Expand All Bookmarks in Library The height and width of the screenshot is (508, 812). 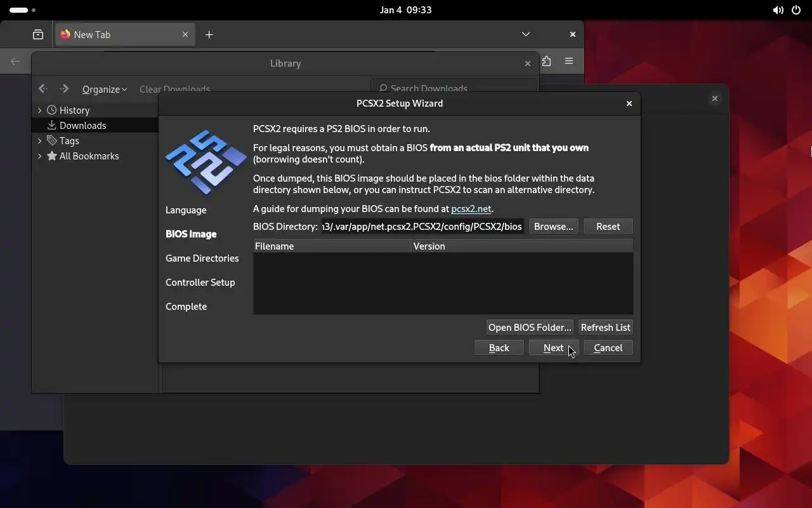coord(39,156)
